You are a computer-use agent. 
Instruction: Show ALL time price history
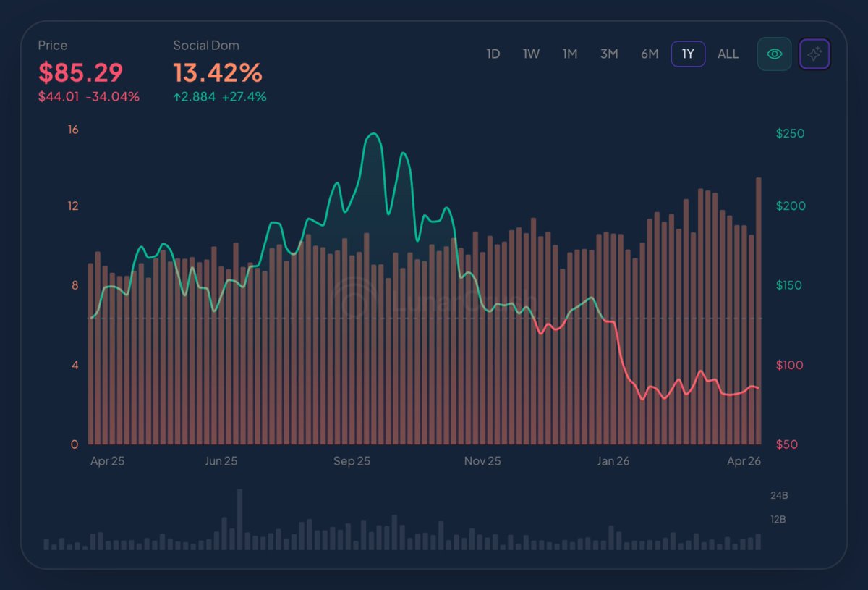(x=728, y=54)
